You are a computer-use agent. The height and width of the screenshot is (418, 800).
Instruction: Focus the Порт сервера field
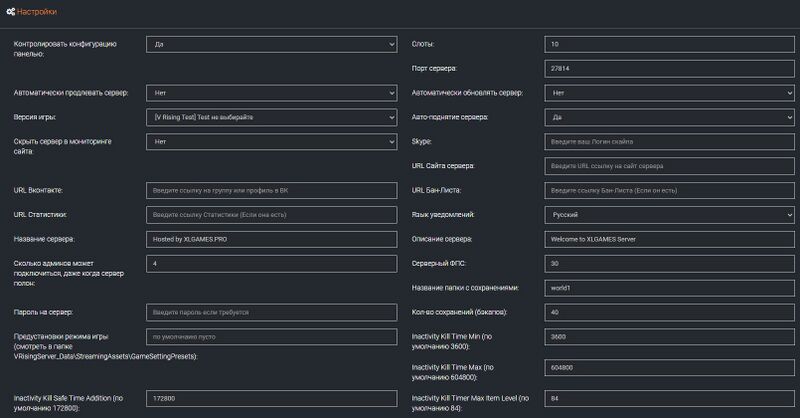(670, 68)
